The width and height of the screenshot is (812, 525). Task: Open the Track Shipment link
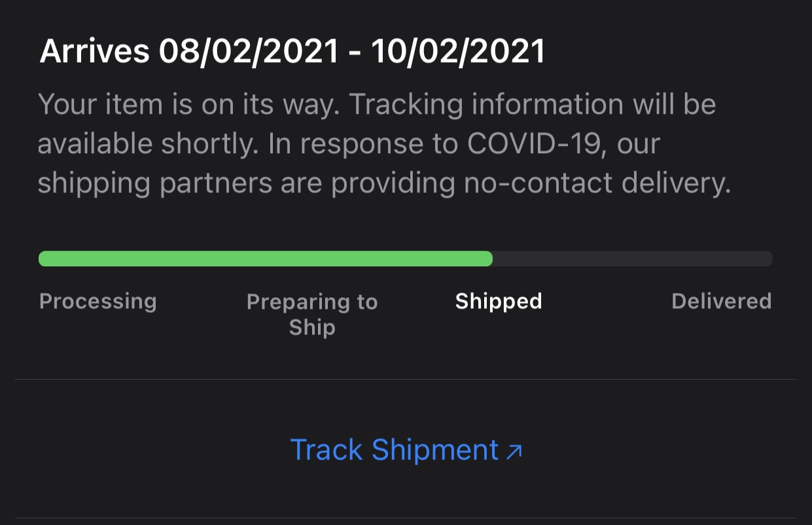406,450
